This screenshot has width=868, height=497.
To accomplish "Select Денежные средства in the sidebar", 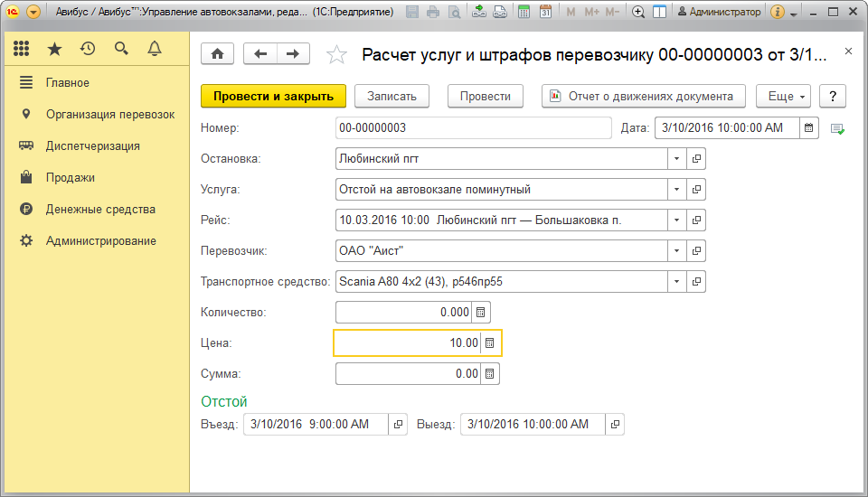I will coord(100,210).
